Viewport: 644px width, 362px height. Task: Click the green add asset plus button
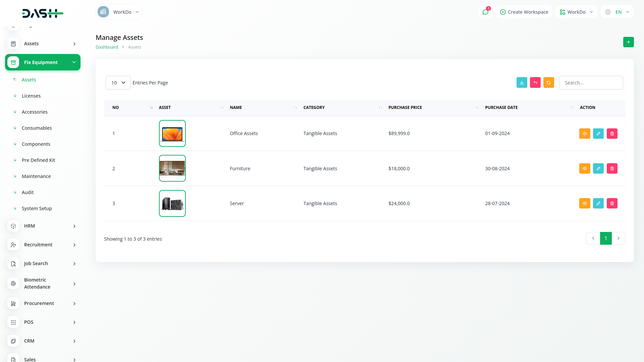628,42
